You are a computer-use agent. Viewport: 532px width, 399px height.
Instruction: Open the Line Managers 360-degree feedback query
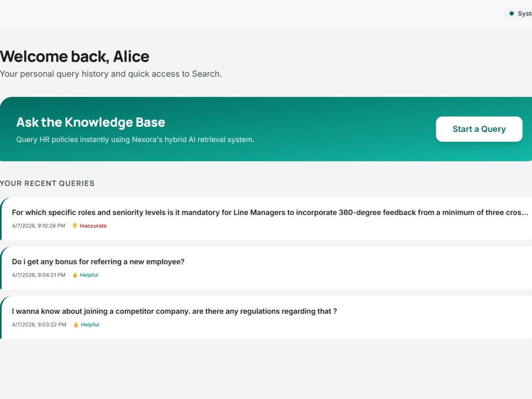pos(267,219)
